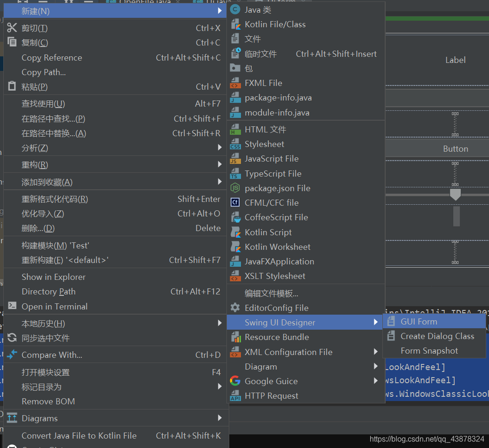Click the GUI Form icon
The height and width of the screenshot is (448, 489).
coord(391,321)
